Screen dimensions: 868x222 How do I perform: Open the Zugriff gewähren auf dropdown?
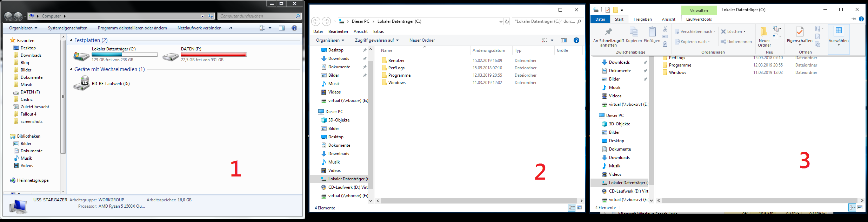(376, 40)
